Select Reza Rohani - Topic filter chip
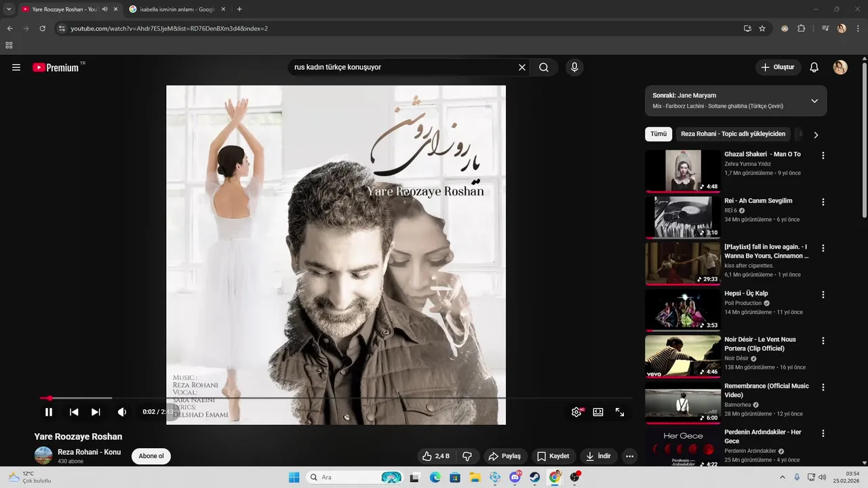This screenshot has height=488, width=868. 733,134
